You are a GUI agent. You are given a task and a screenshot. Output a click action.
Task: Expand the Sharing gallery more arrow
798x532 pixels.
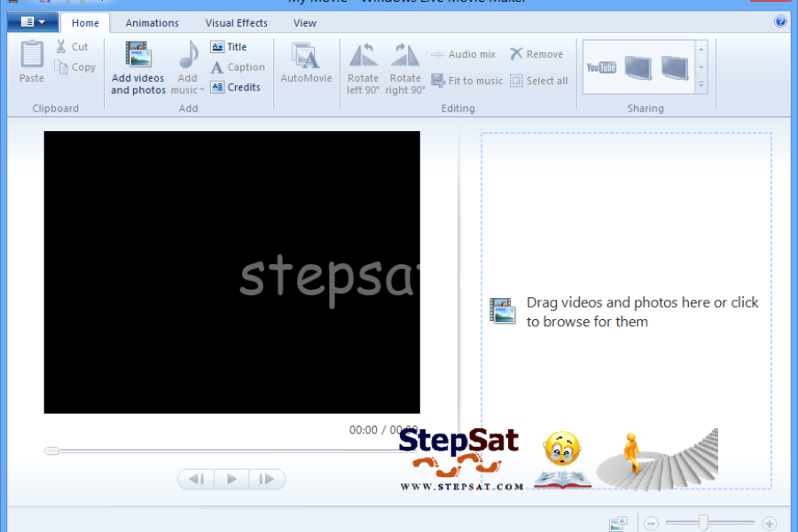pyautogui.click(x=701, y=86)
